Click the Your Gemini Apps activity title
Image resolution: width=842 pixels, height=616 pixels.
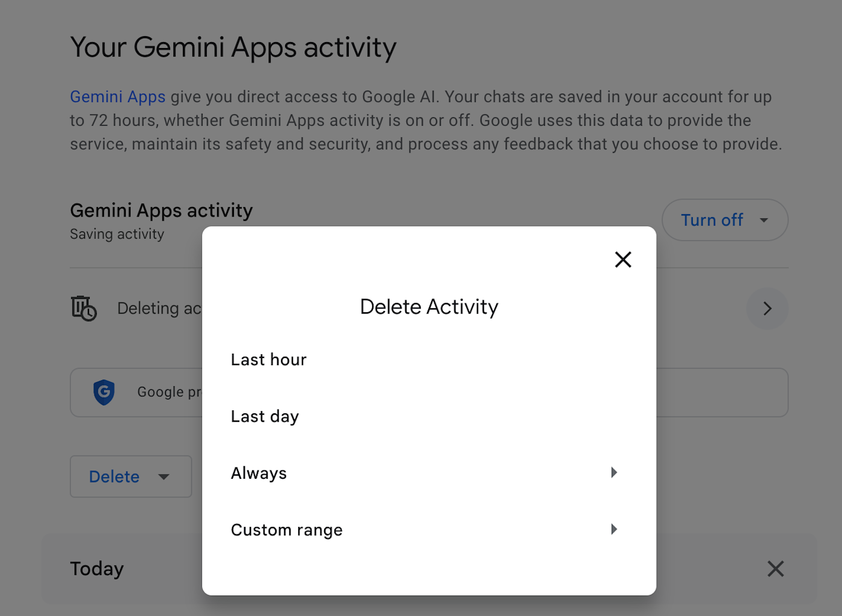point(233,48)
